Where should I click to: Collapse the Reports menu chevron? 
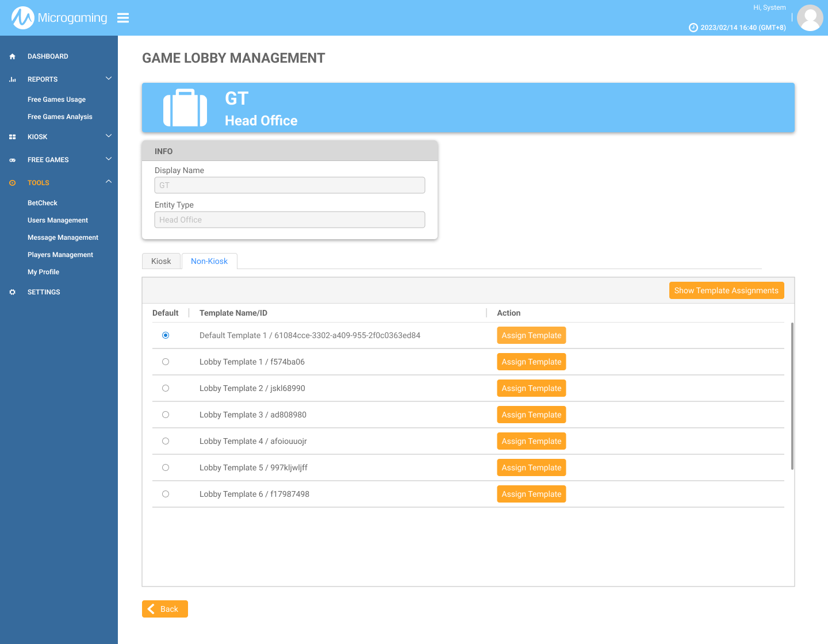pos(109,79)
